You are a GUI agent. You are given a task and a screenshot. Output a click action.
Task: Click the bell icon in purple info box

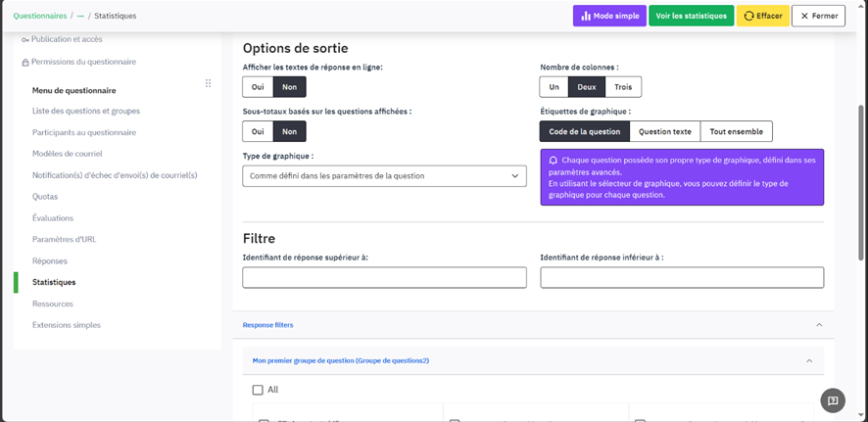(x=554, y=160)
